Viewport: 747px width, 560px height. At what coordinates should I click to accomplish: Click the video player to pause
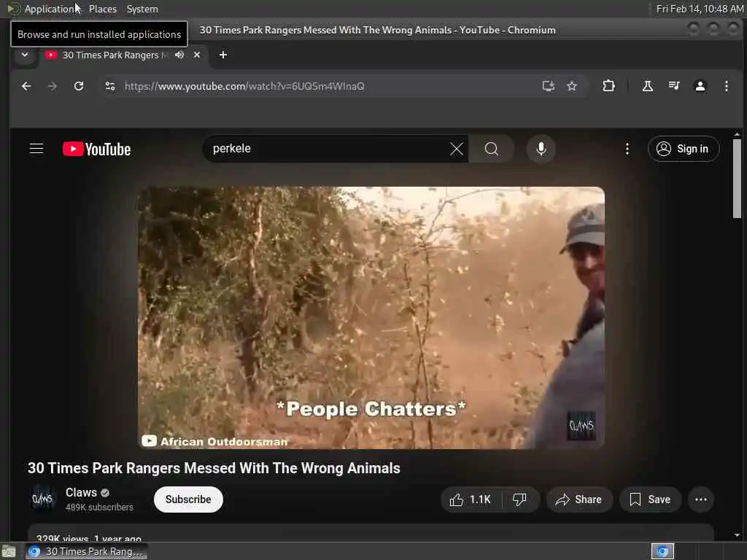click(371, 318)
